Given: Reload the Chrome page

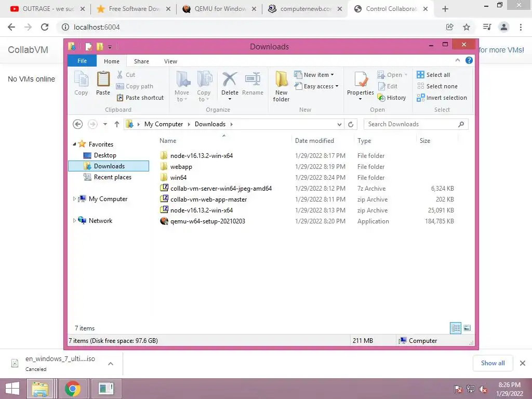Looking at the screenshot, I should 45,27.
